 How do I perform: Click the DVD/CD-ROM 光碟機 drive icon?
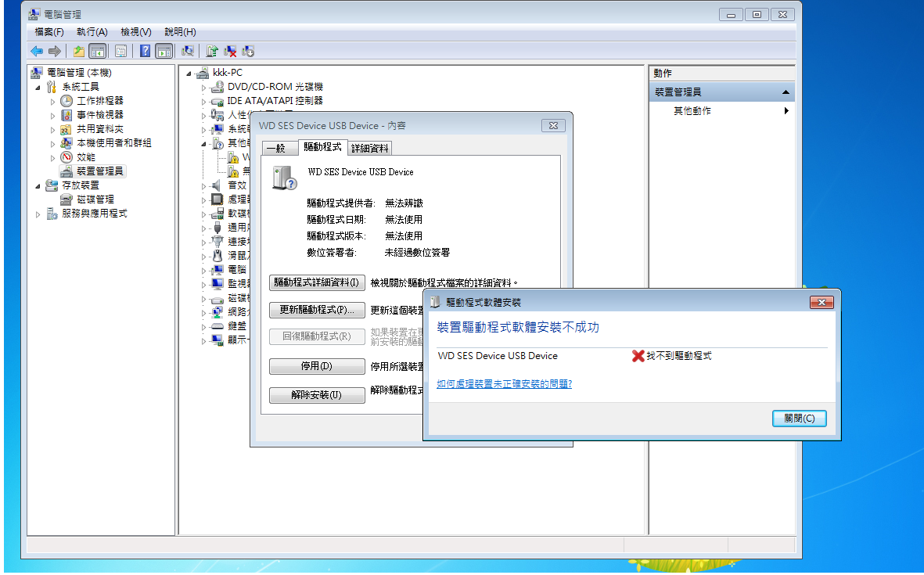click(x=217, y=87)
